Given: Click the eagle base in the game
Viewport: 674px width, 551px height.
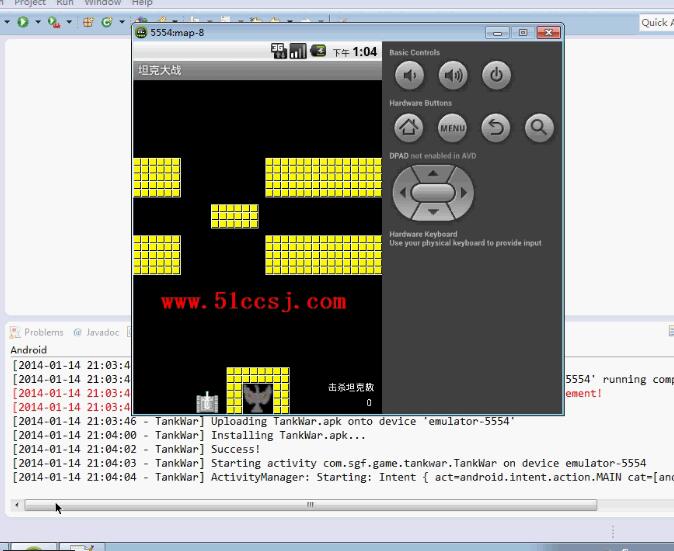Looking at the screenshot, I should click(258, 399).
